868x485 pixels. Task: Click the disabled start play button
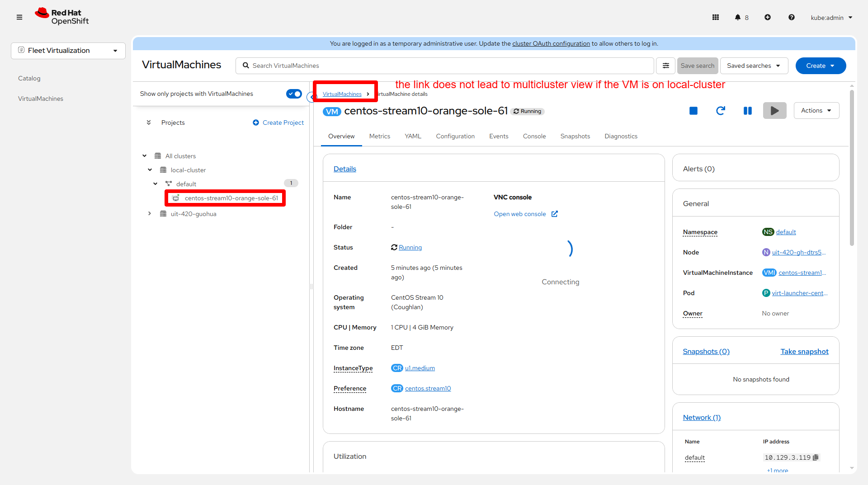775,111
